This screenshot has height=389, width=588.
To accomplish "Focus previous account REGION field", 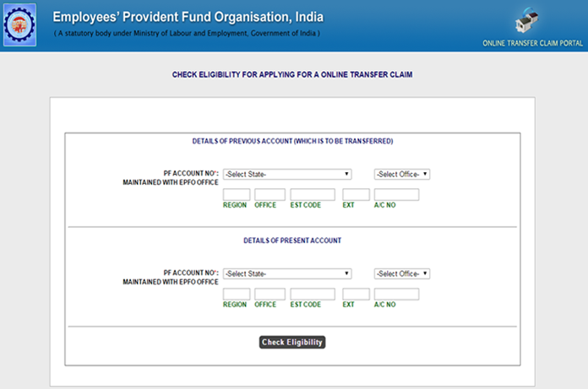I will [237, 195].
